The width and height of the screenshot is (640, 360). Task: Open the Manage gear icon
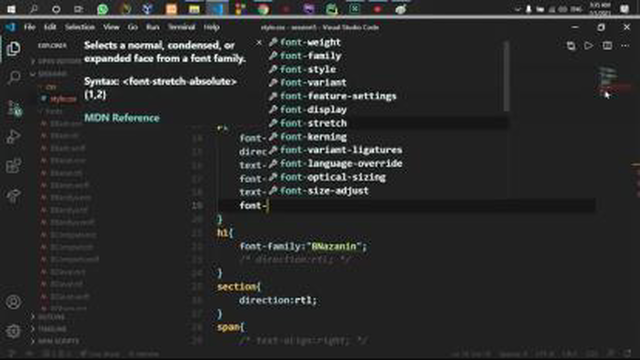[x=13, y=331]
